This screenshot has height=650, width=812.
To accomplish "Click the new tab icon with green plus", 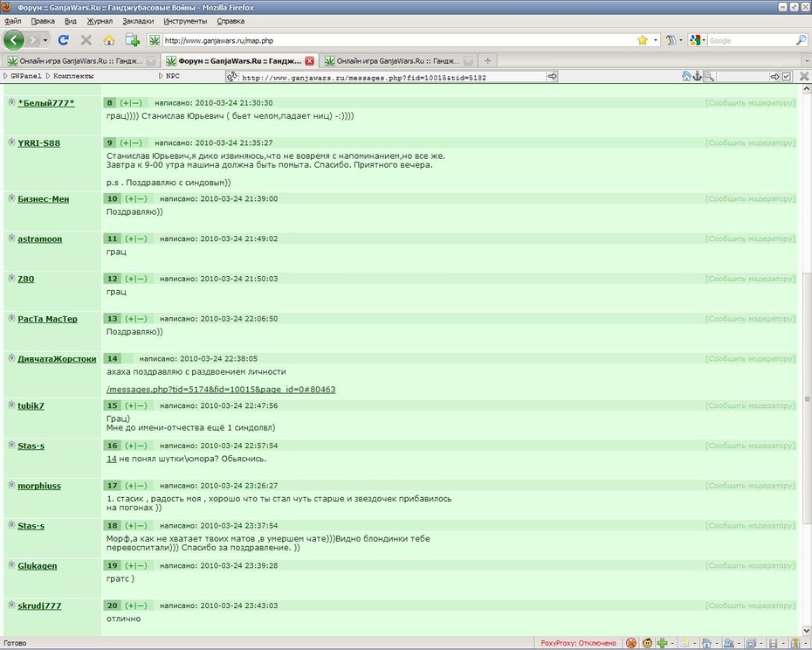I will [x=133, y=40].
